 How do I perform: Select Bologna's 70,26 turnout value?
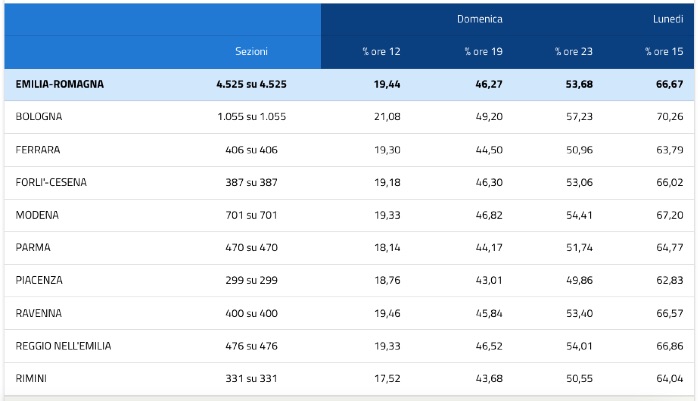pyautogui.click(x=667, y=117)
